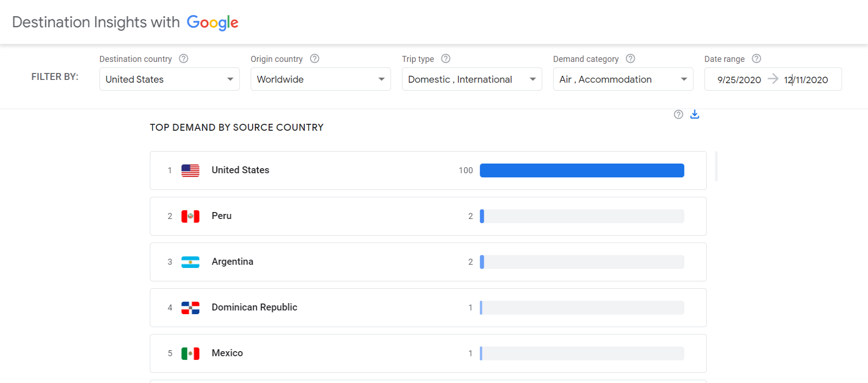
Task: Click help icon beside Origin country
Action: pos(314,59)
